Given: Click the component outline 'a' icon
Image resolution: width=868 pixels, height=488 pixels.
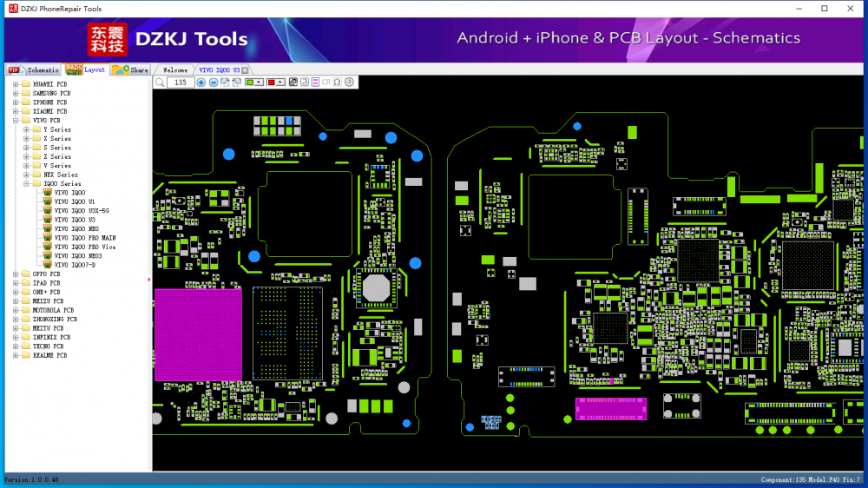Looking at the screenshot, I should tap(305, 82).
